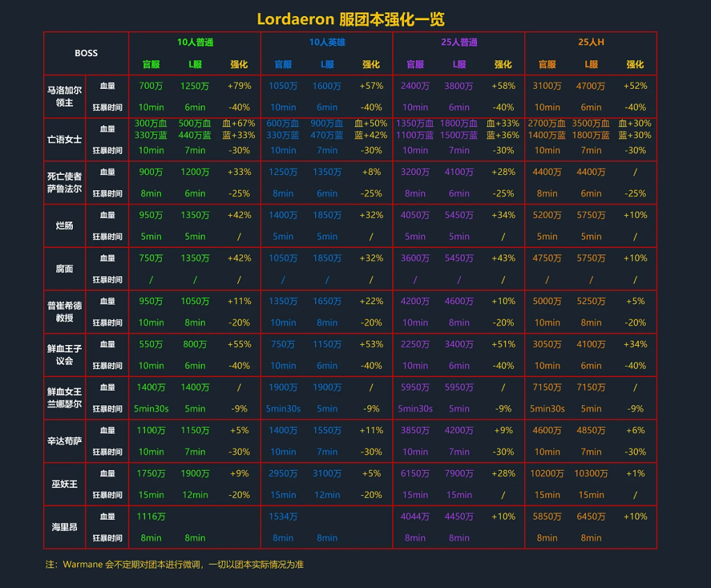Select the 'BOSS' header cell
This screenshot has width=711, height=588.
[x=86, y=53]
